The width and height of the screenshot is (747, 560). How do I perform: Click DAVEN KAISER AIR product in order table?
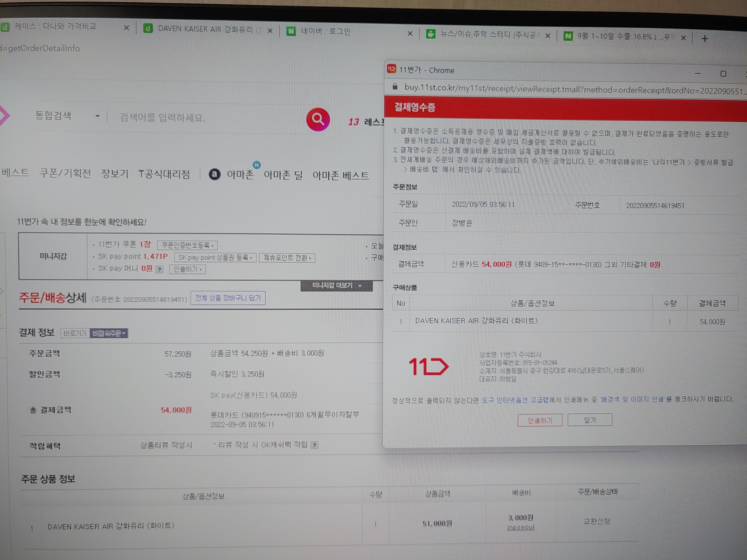[x=111, y=526]
